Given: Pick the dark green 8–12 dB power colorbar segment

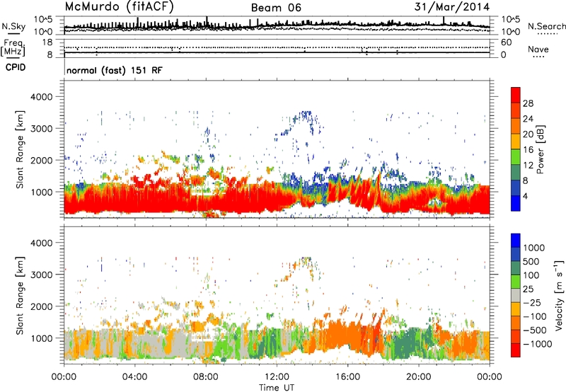Looking at the screenshot, I should pos(516,173).
